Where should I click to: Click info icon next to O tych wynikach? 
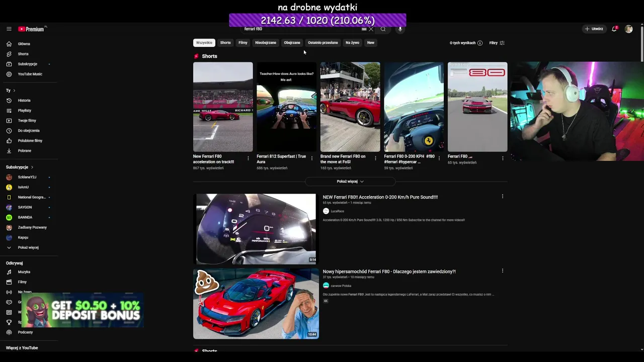pos(479,43)
